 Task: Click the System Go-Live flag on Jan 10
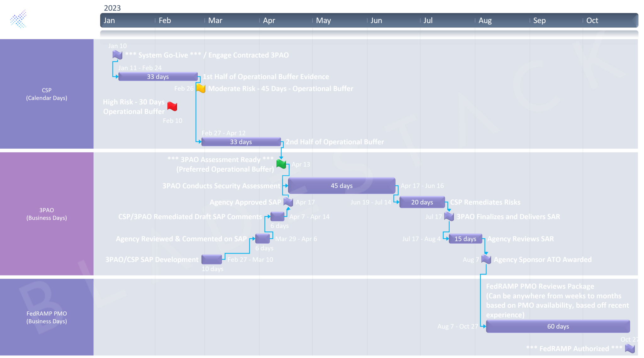pyautogui.click(x=117, y=55)
